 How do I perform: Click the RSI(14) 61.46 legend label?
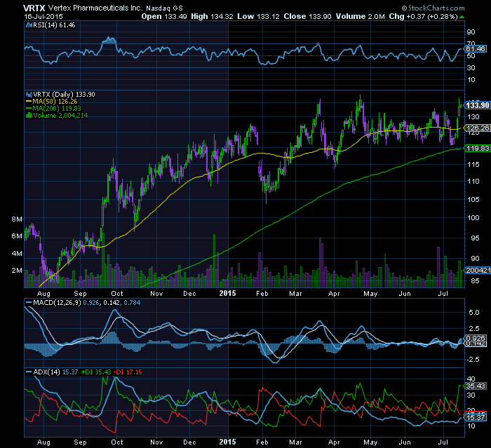[54, 25]
